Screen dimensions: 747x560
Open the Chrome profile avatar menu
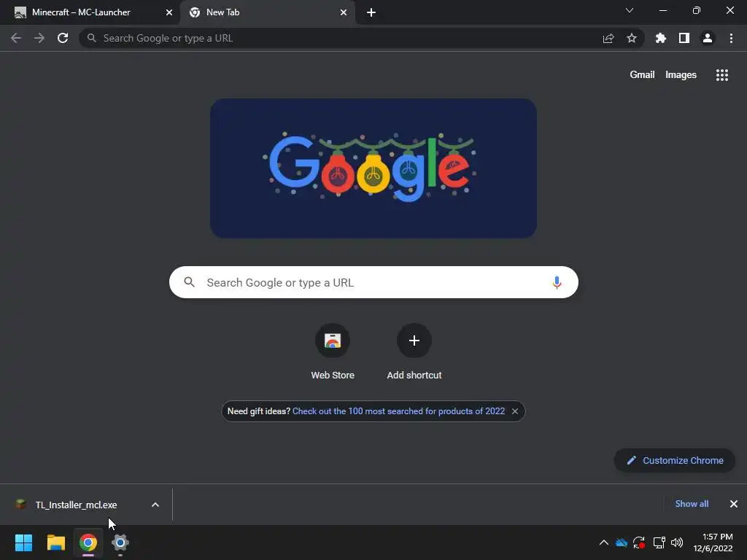[x=708, y=38]
